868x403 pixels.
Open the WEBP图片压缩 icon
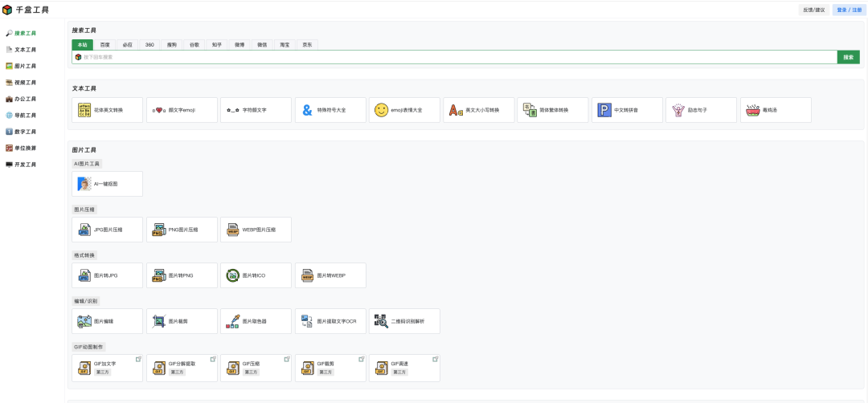pos(233,230)
